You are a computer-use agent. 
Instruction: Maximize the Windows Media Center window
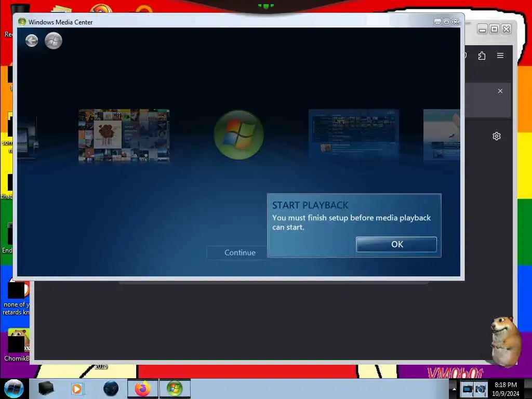click(x=446, y=22)
